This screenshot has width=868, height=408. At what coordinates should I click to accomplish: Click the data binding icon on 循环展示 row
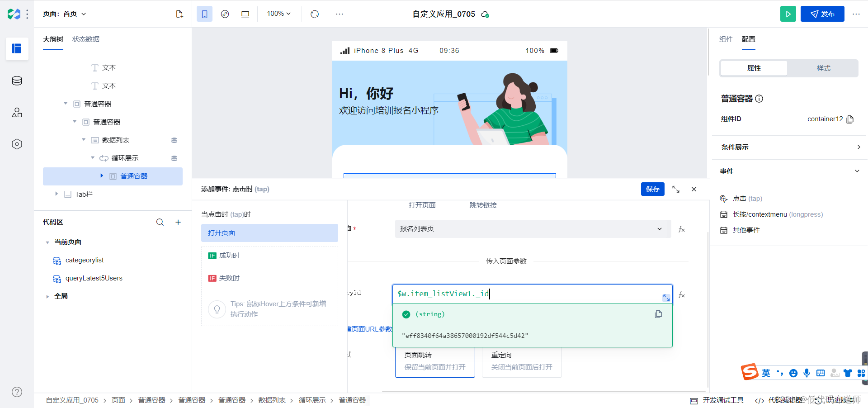point(174,158)
